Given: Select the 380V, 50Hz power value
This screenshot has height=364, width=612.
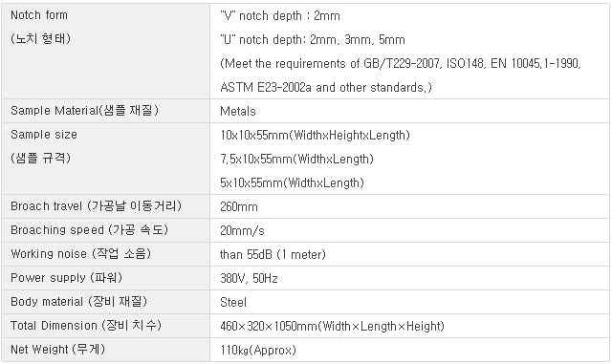Looking at the screenshot, I should coord(249,279).
